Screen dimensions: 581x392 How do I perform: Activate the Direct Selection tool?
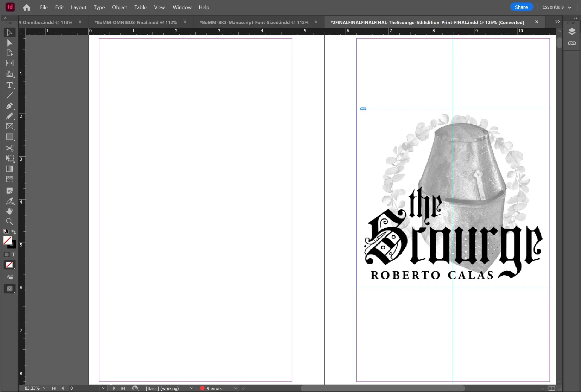click(9, 43)
